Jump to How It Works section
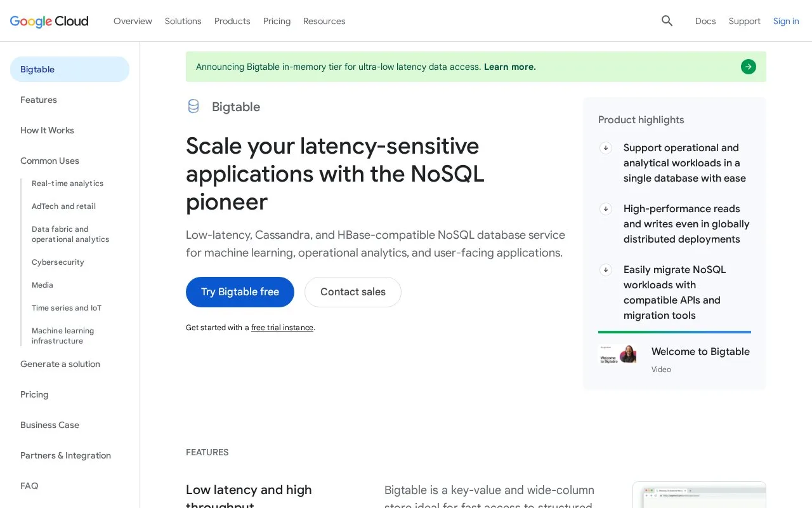This screenshot has height=508, width=812. point(47,130)
